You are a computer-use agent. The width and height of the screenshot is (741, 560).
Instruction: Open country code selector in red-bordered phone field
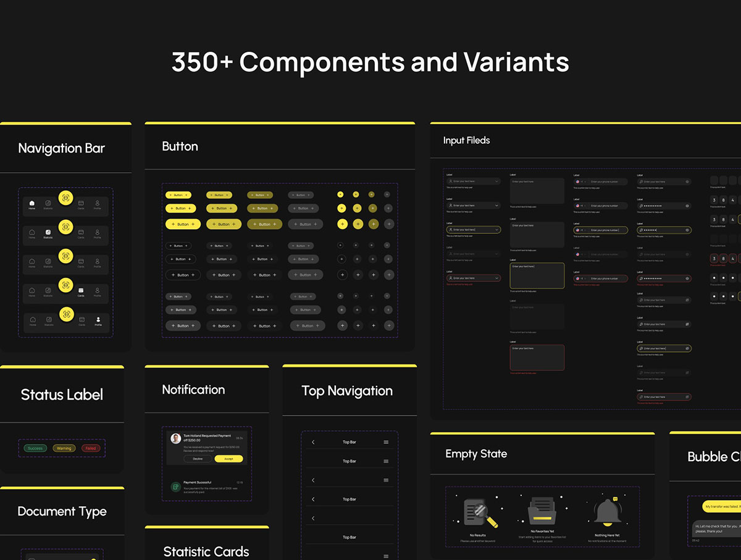(581, 278)
